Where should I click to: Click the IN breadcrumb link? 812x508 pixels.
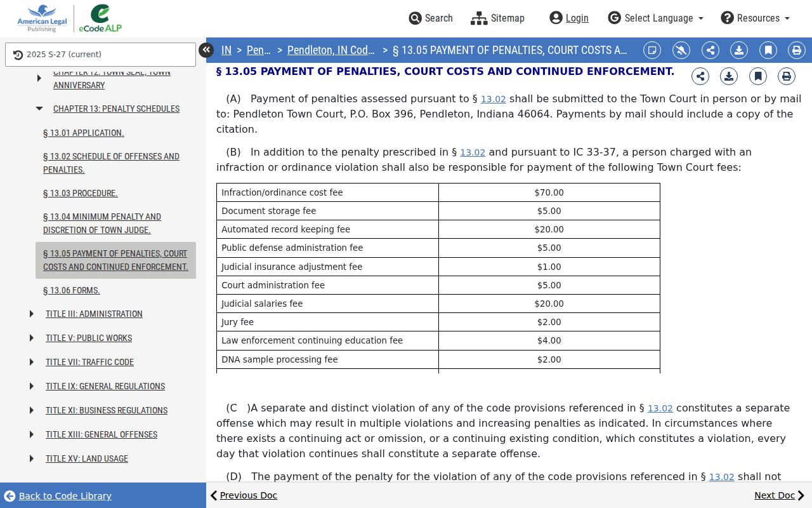click(x=226, y=50)
